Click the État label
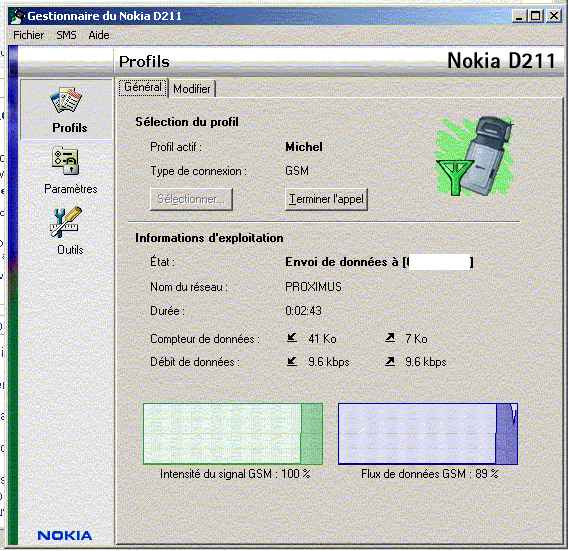Image resolution: width=568 pixels, height=551 pixels. (x=162, y=262)
